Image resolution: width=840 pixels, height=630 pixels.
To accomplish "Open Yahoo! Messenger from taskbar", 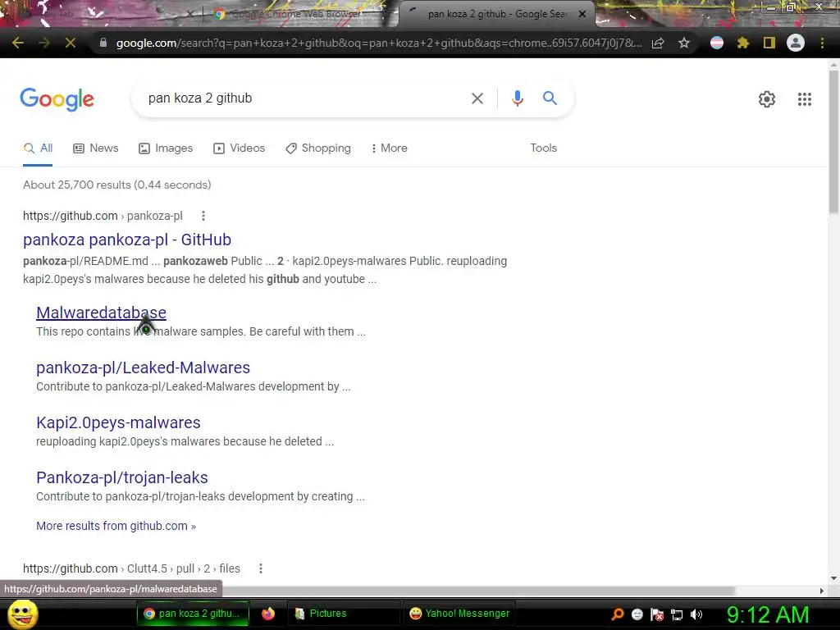I will point(459,614).
